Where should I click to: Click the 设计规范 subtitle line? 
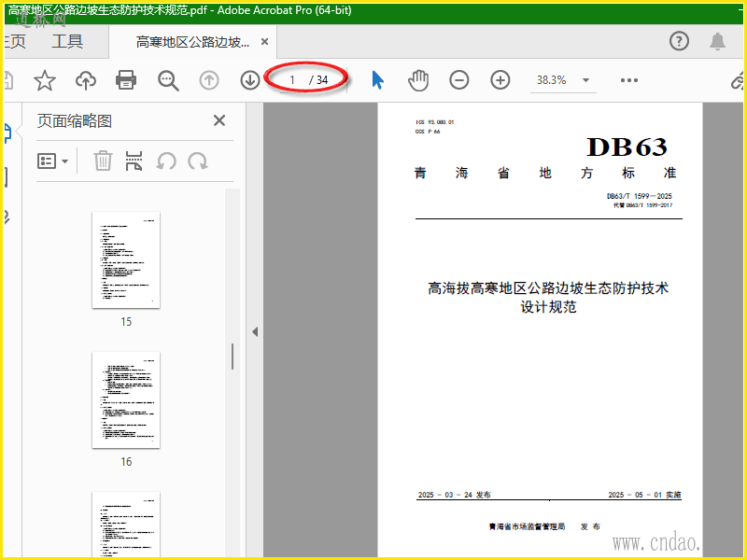click(548, 307)
